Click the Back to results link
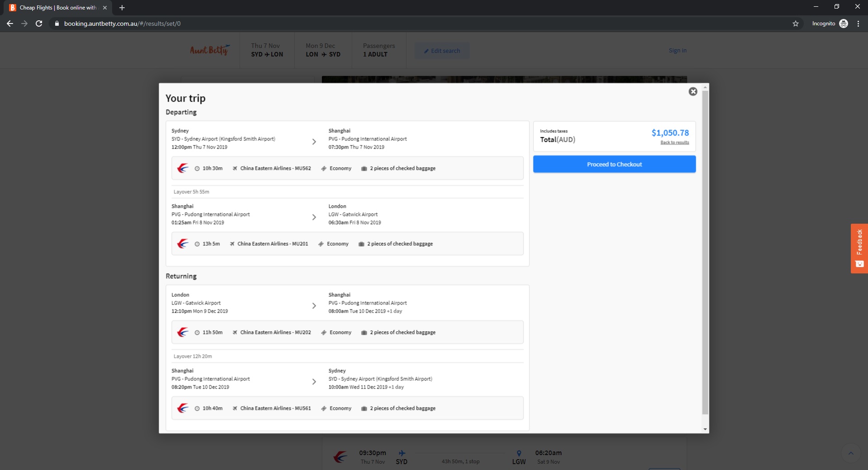868x470 pixels. [675, 143]
